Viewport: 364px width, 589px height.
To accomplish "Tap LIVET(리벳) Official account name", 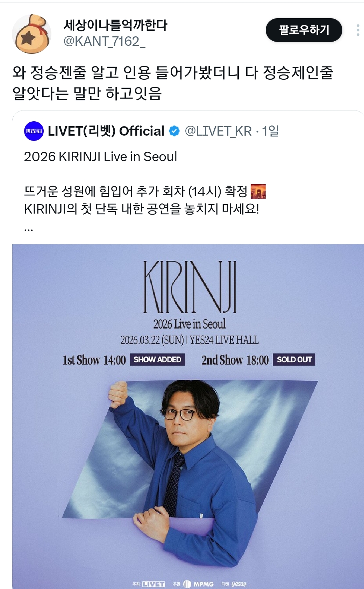I will [x=106, y=131].
